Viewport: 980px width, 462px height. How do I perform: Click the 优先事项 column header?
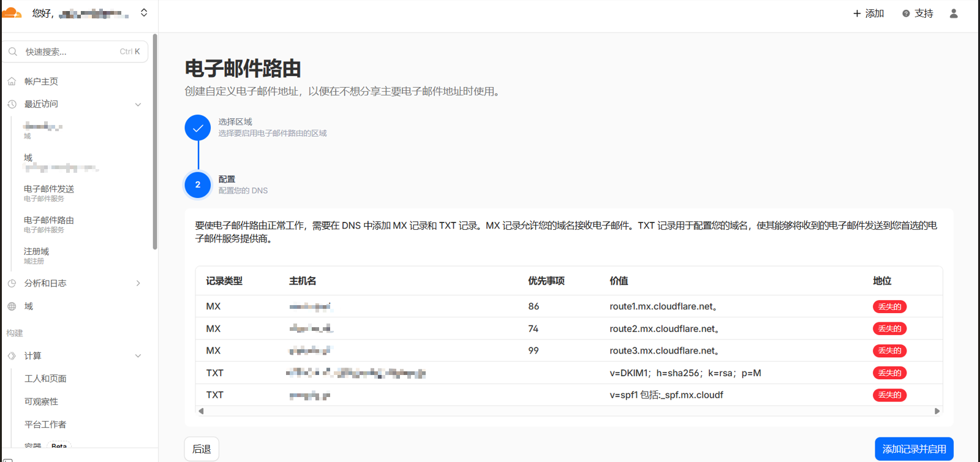(546, 281)
